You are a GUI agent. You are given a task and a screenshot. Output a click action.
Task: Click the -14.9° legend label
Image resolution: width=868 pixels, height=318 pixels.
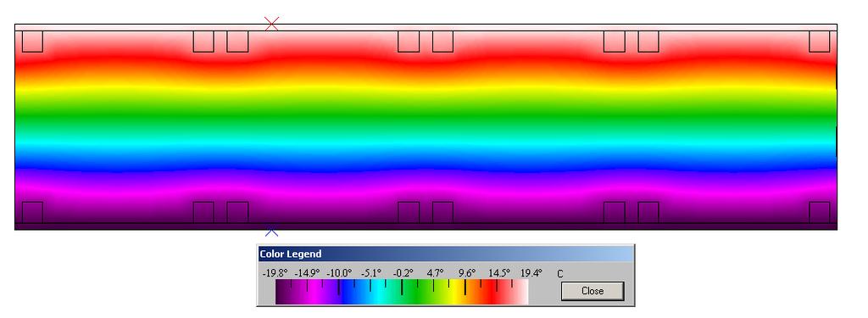[307, 273]
